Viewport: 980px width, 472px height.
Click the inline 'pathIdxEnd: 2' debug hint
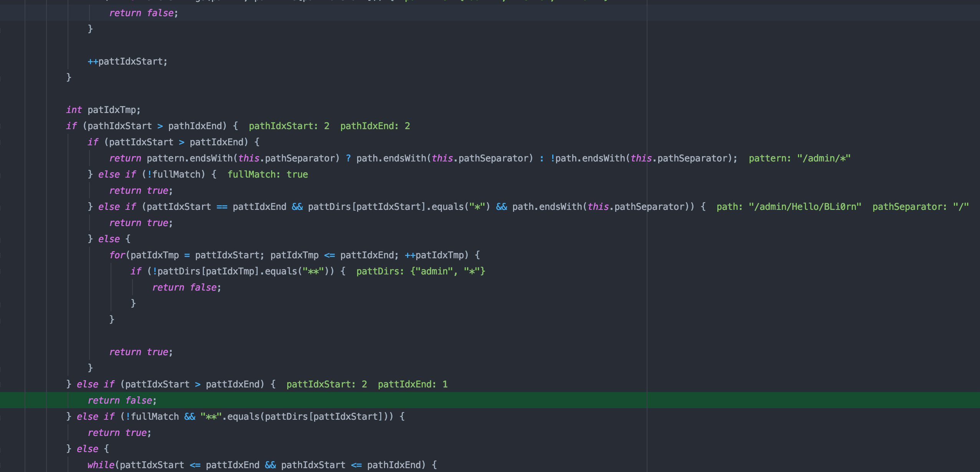click(x=375, y=126)
